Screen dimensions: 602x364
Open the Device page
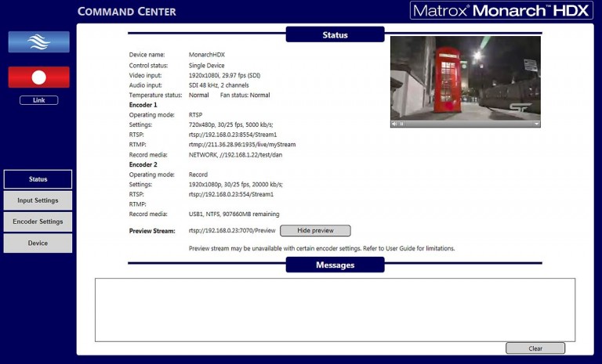coord(38,243)
